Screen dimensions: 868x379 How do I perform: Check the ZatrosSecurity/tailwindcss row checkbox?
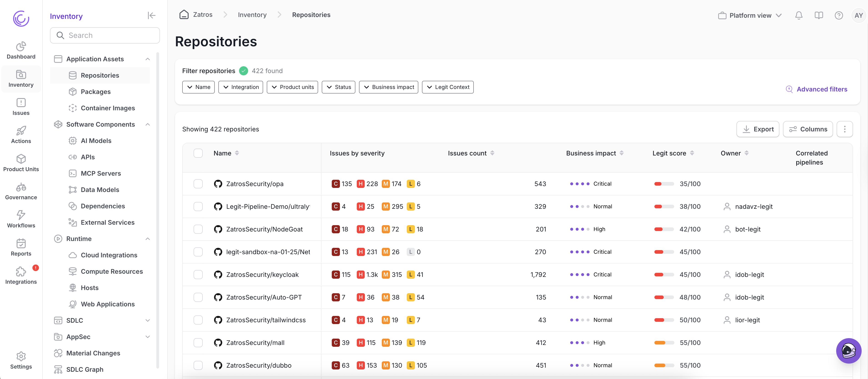click(198, 320)
